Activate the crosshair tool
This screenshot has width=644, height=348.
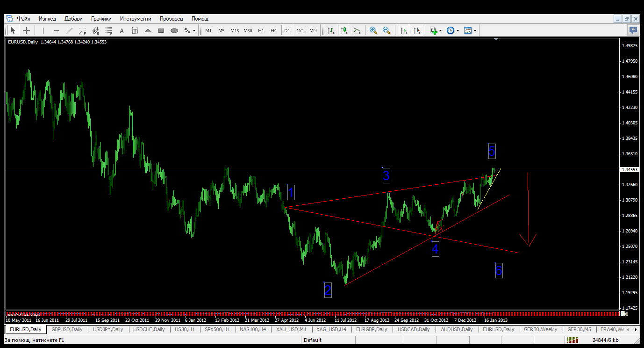27,30
